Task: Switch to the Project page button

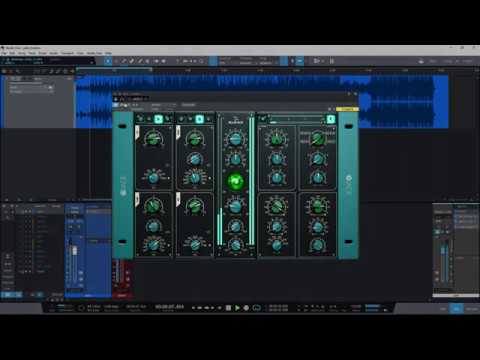Action: tap(467, 61)
